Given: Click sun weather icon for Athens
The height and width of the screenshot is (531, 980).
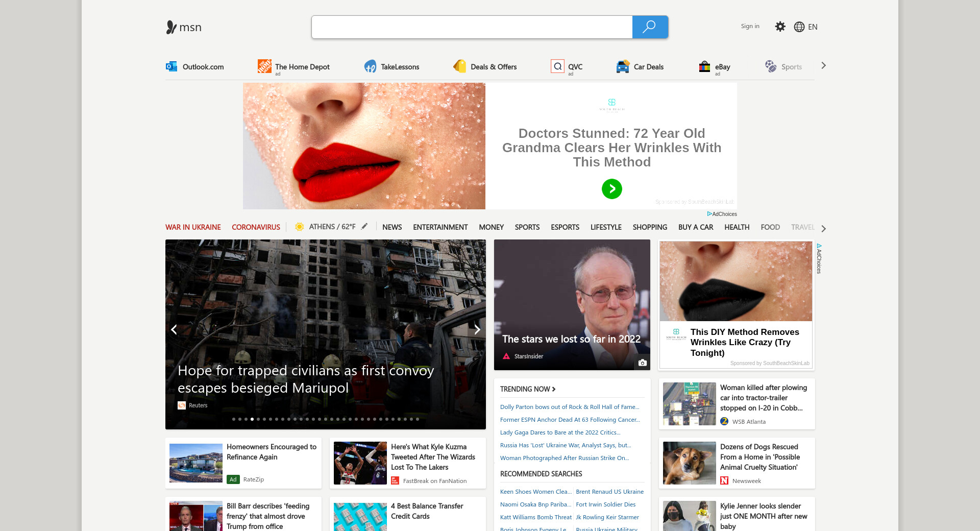Looking at the screenshot, I should point(300,227).
